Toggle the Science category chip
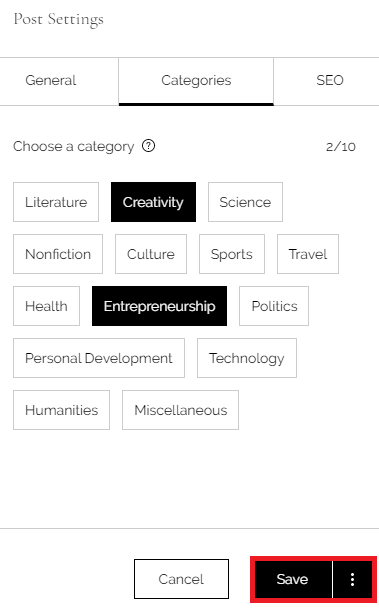The height and width of the screenshot is (610, 379). click(x=245, y=202)
